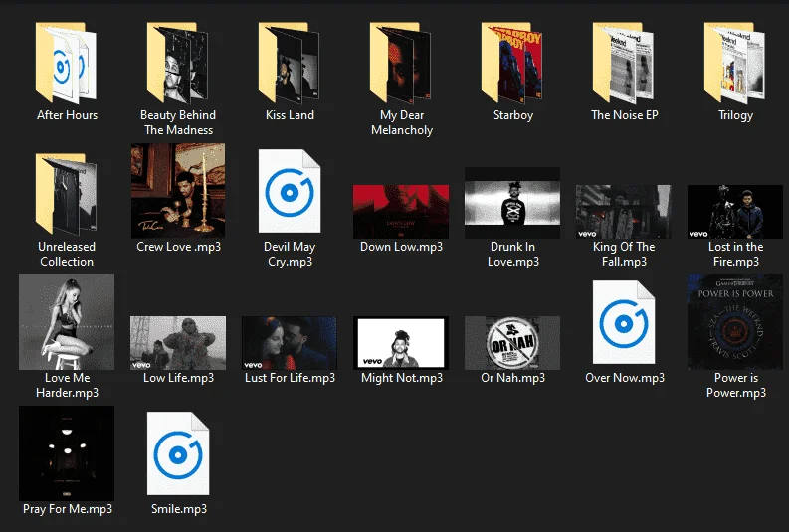Select the Lost in the Fire.mp3 thumbnail

pos(735,211)
